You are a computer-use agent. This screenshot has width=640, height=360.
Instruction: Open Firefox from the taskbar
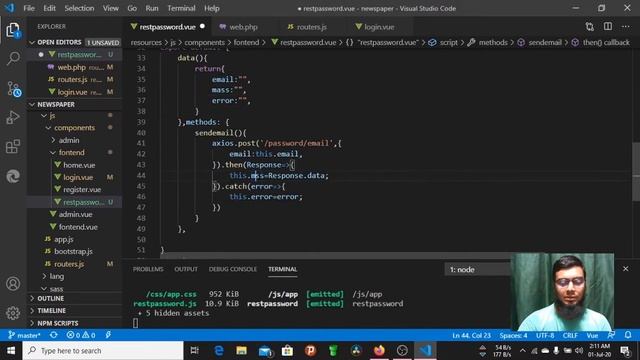click(x=379, y=351)
